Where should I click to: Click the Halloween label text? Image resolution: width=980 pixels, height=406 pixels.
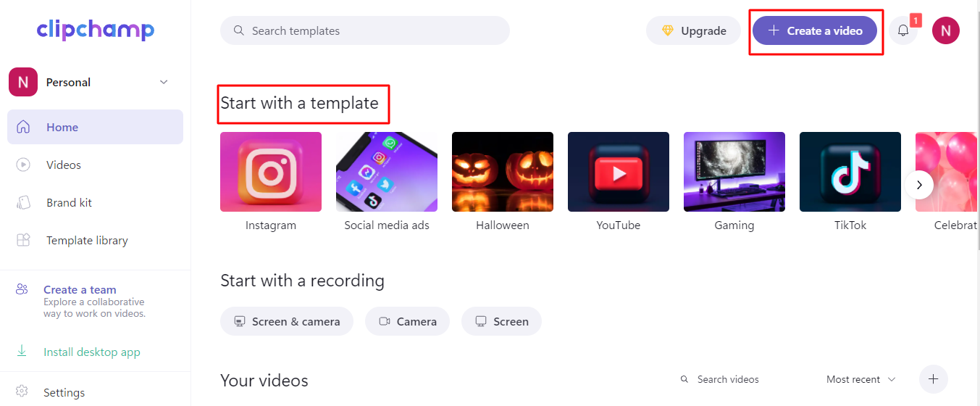[503, 225]
